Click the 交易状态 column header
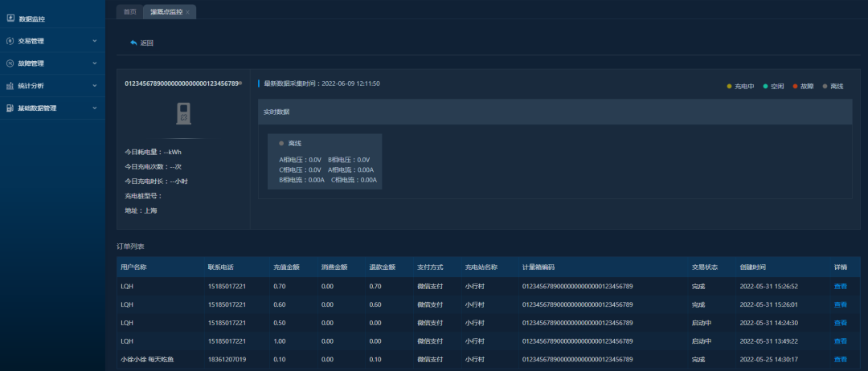This screenshot has width=868, height=371. click(704, 267)
